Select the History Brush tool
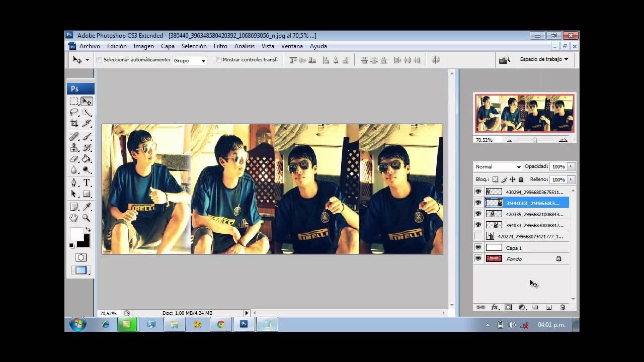This screenshot has height=362, width=644. click(87, 148)
